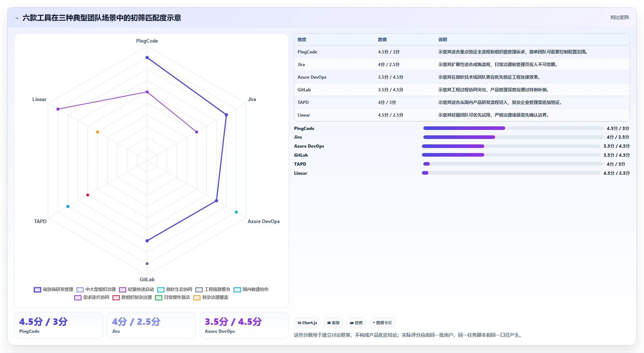Click the 数据 column header
The width and height of the screenshot is (644, 353).
[x=382, y=40]
